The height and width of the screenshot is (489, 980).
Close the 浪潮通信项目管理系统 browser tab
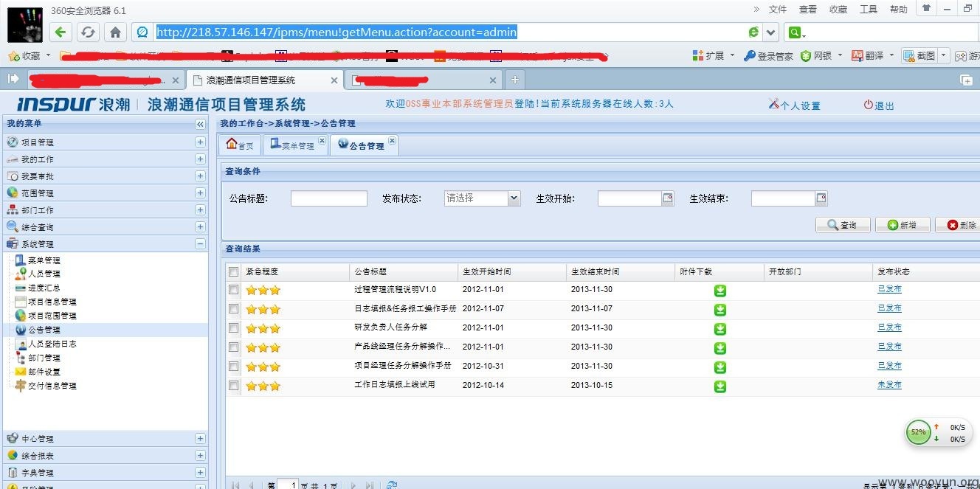pos(334,80)
